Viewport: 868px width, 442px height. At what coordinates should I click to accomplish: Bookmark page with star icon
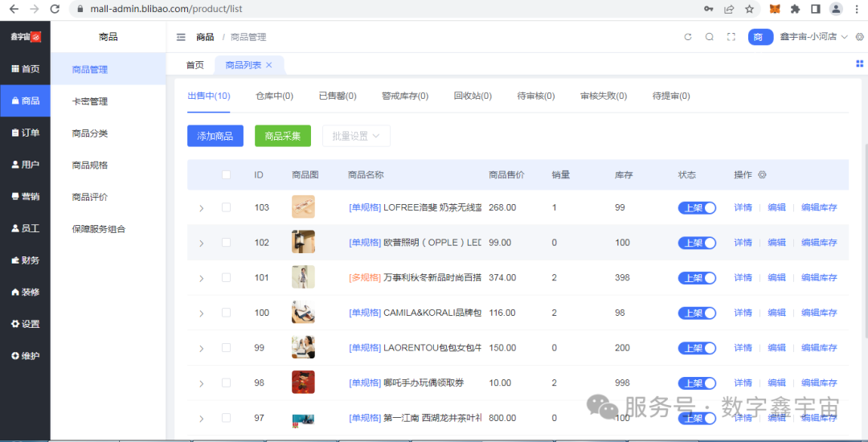pyautogui.click(x=749, y=9)
